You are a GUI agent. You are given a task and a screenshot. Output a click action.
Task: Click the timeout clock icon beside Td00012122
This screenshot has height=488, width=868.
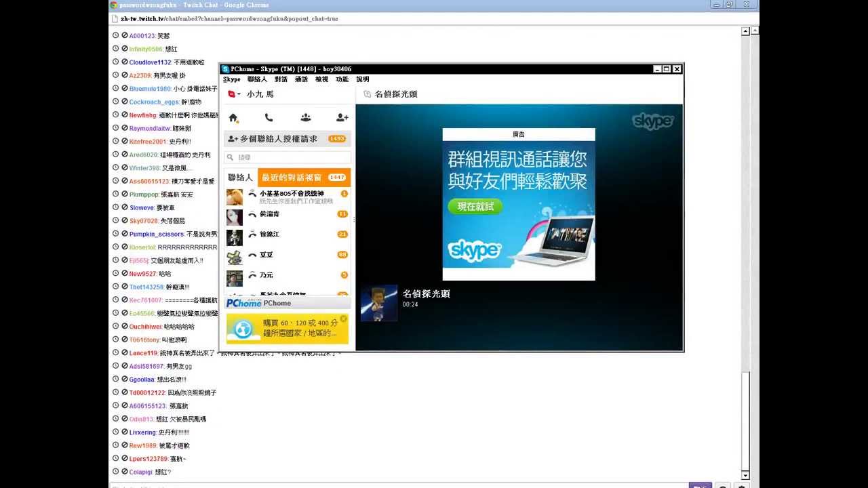coord(116,392)
